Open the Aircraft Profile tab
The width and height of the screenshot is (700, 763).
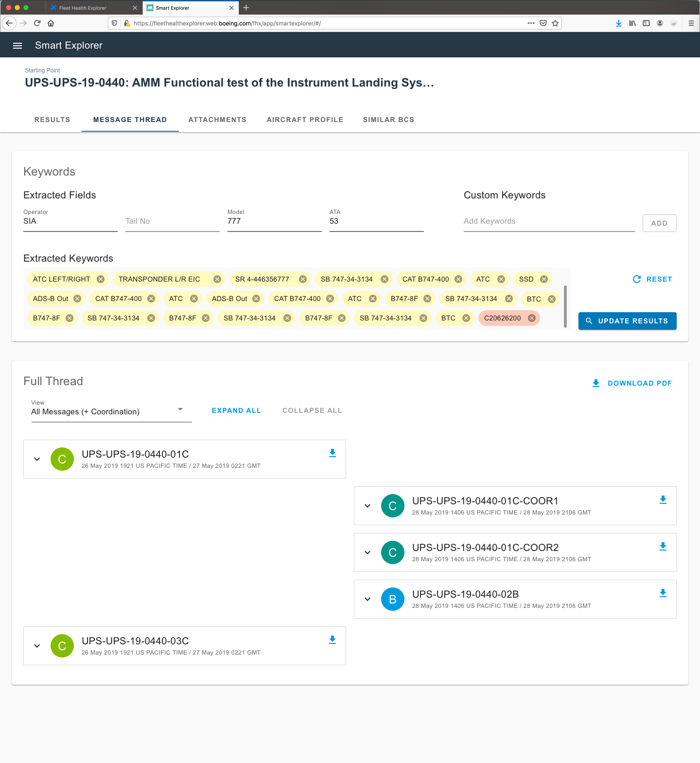305,120
